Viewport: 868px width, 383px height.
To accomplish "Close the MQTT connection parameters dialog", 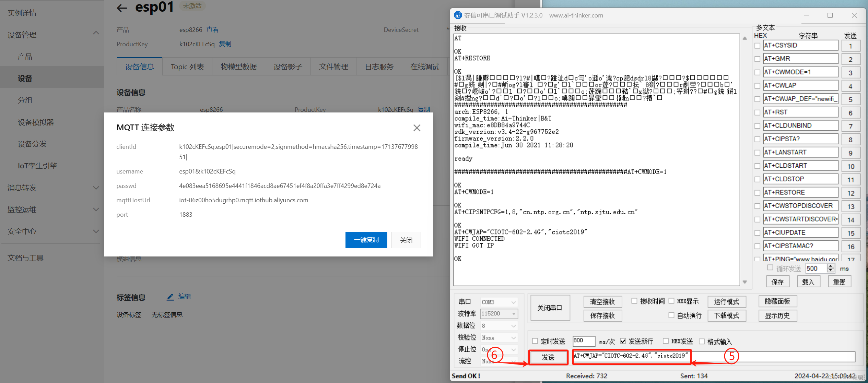I will [x=417, y=128].
